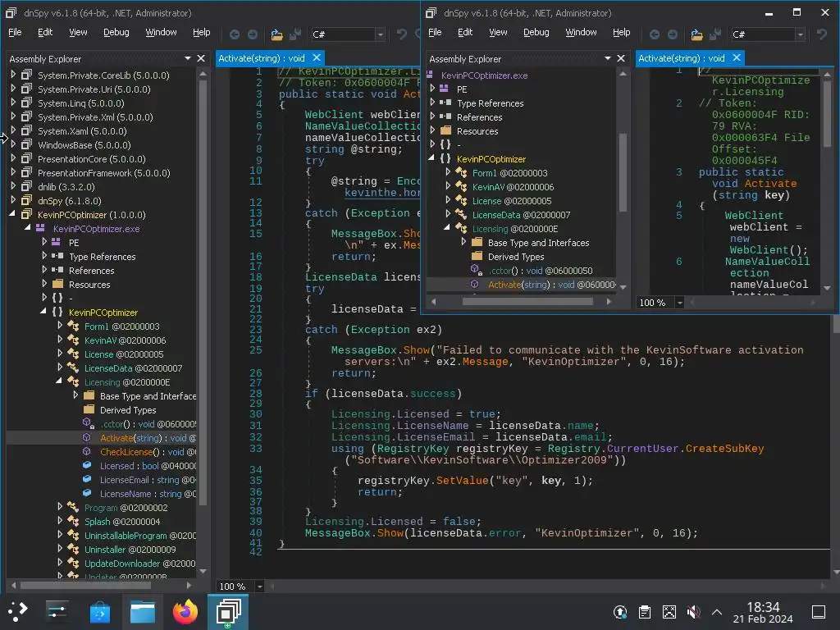This screenshot has height=630, width=840.
Task: Open right editor 100 % zoom dropdown
Action: 679,303
